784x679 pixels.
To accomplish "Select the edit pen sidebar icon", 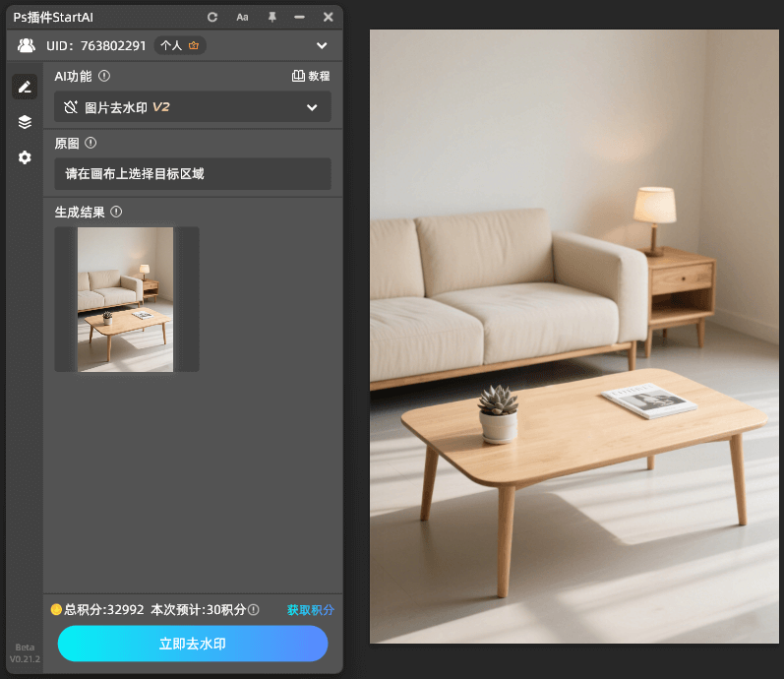I will (25, 87).
